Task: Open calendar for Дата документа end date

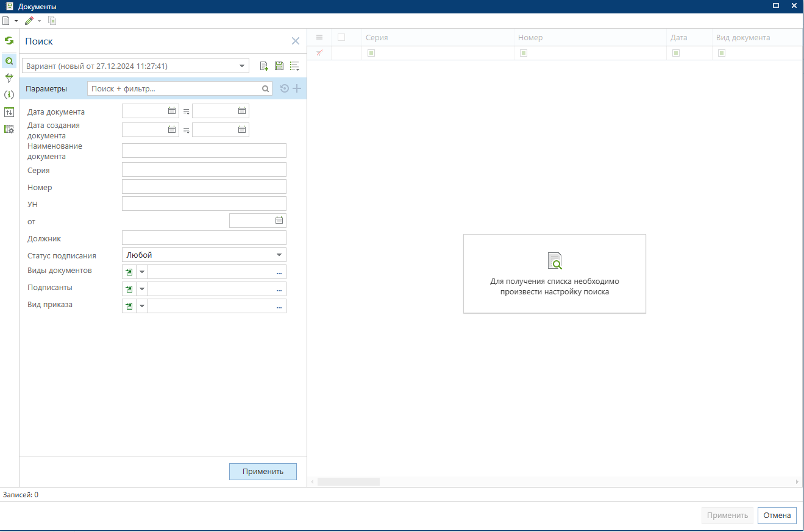Action: (242, 111)
